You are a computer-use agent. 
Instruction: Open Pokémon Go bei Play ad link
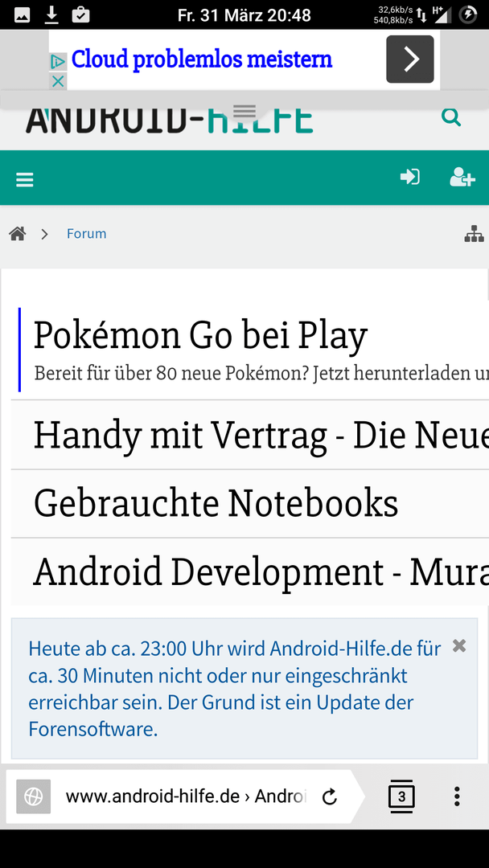(200, 336)
